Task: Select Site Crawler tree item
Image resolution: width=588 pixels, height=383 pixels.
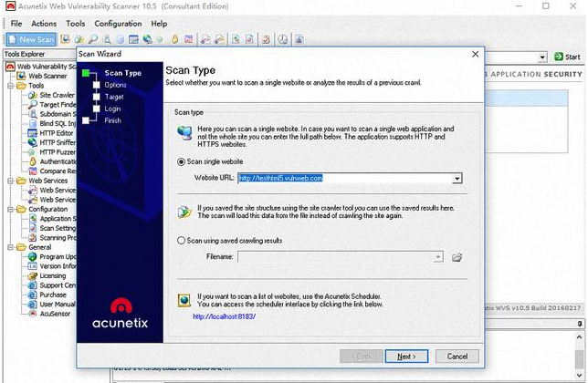Action: click(x=57, y=95)
